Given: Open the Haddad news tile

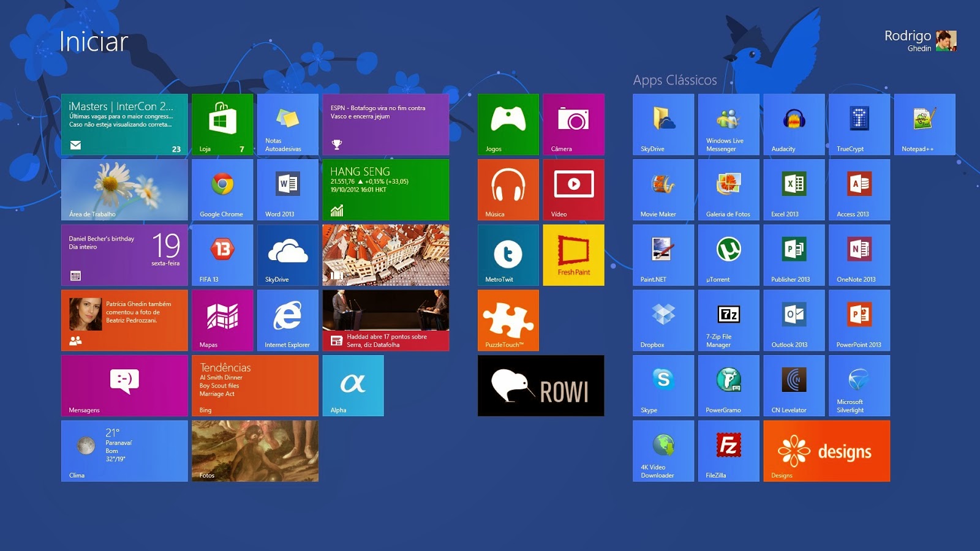Looking at the screenshot, I should [x=386, y=320].
